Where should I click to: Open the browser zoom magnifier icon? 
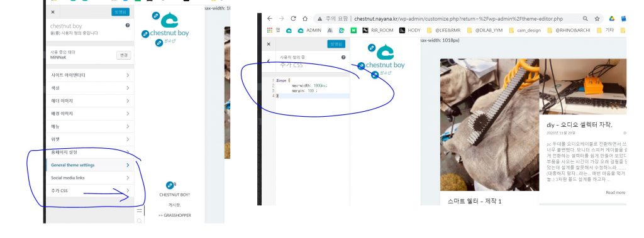pyautogui.click(x=585, y=18)
